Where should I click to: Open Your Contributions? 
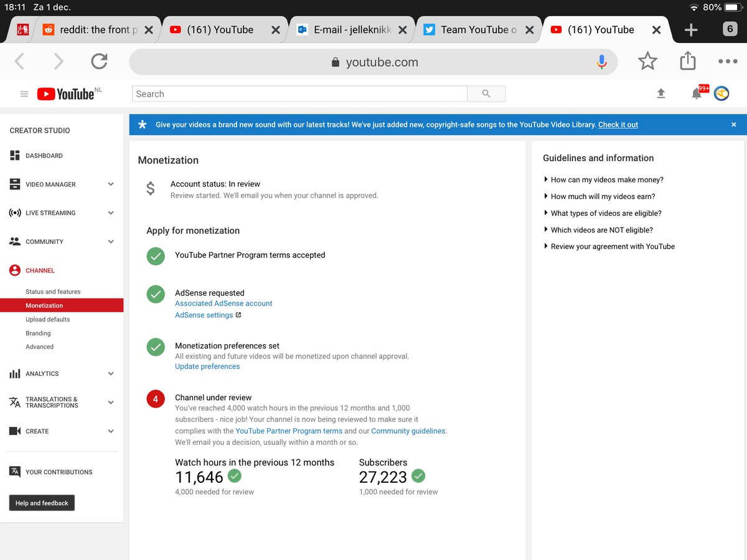59,472
